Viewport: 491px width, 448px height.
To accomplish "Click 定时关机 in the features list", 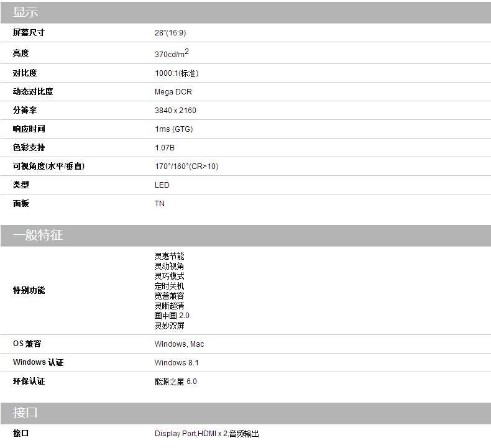I will pyautogui.click(x=169, y=286).
